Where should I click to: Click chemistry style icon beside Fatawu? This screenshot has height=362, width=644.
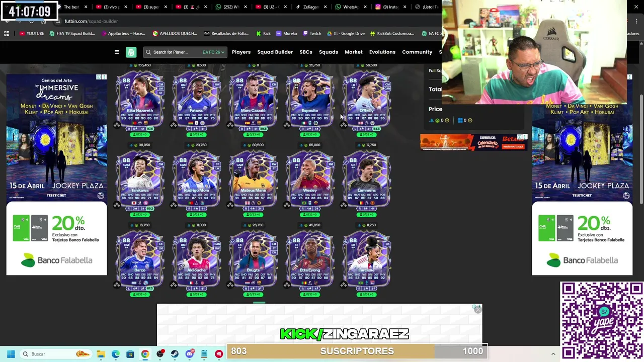pyautogui.click(x=174, y=125)
